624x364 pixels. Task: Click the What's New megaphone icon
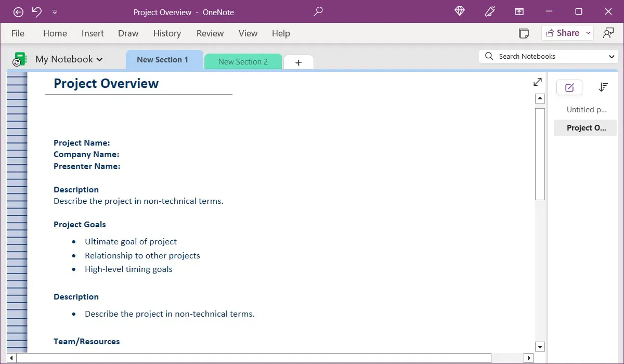pyautogui.click(x=489, y=11)
